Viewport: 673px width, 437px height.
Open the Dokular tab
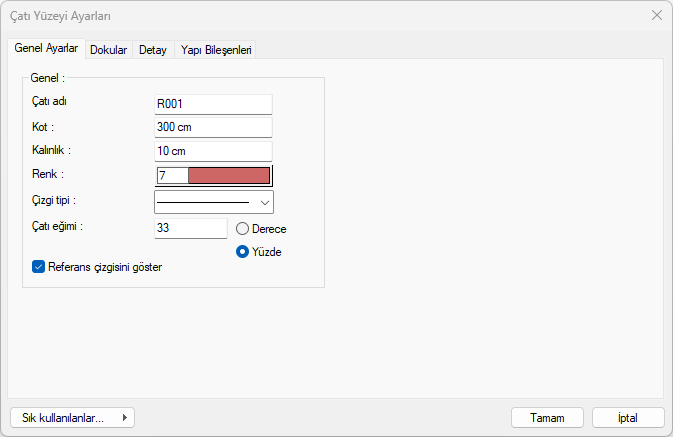click(108, 49)
